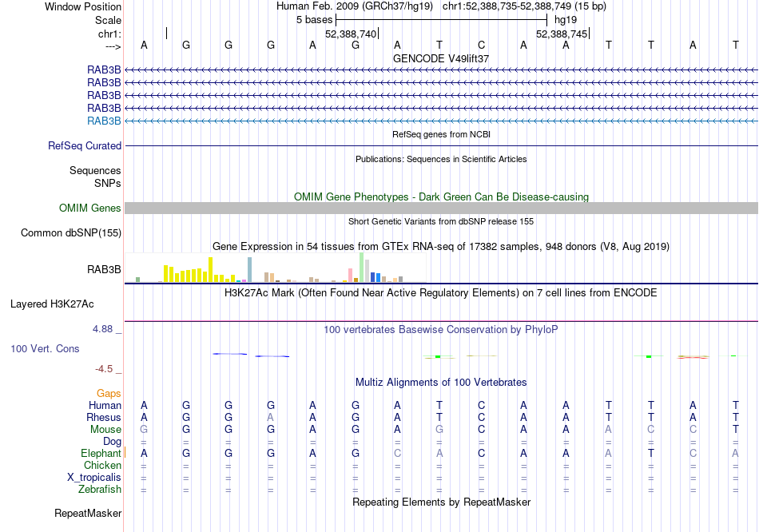Open the 'Repeating Elements by RepeatMasker' title
This screenshot has height=532, width=759.
coord(441,502)
